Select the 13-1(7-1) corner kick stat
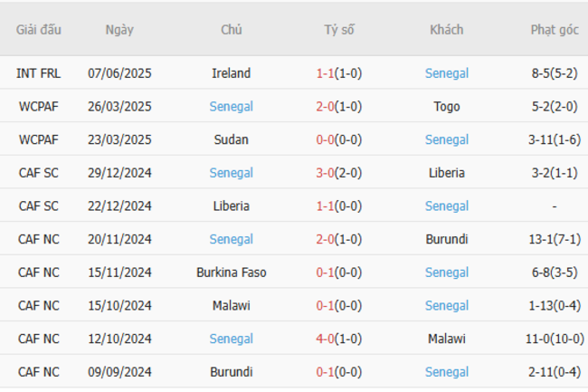This screenshot has width=588, height=392. [554, 239]
